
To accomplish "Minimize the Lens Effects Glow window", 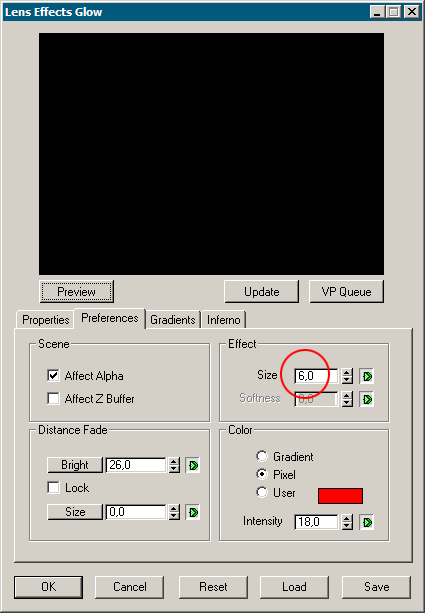I will coord(377,12).
